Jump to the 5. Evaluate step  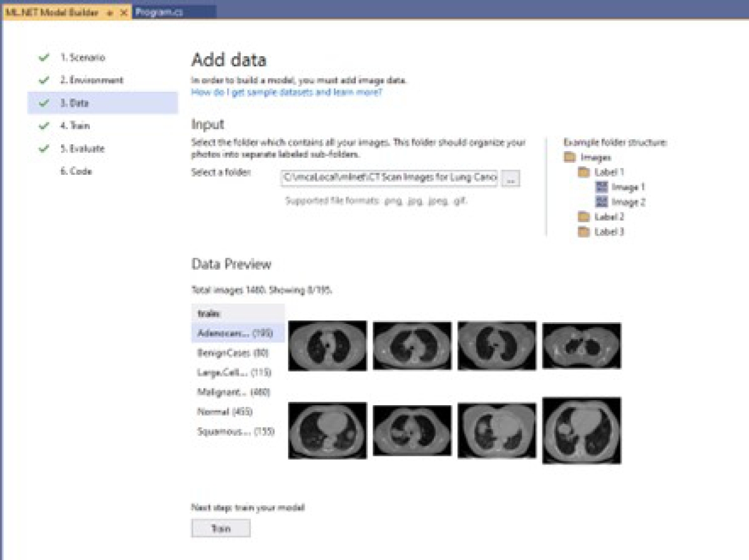82,149
